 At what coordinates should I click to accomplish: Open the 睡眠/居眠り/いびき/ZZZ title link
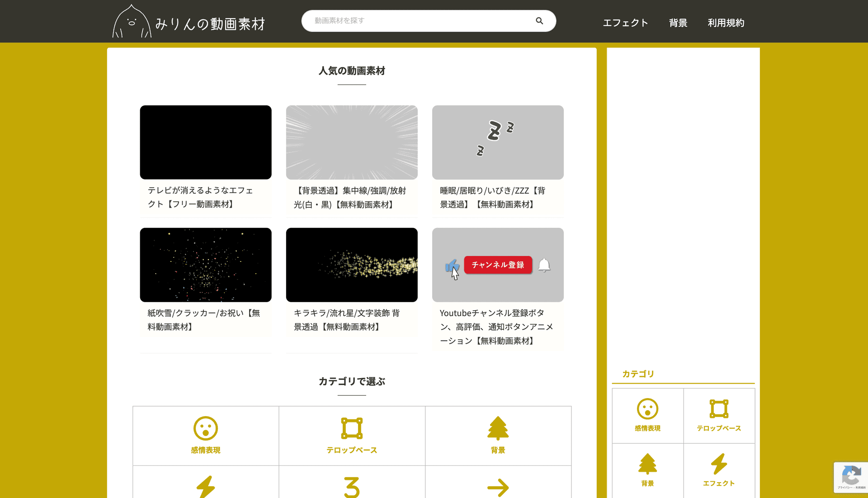click(x=493, y=198)
